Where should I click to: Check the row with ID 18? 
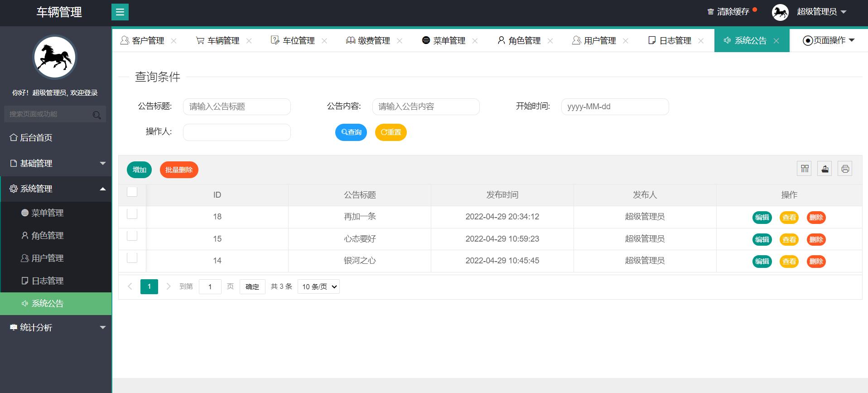click(x=132, y=213)
